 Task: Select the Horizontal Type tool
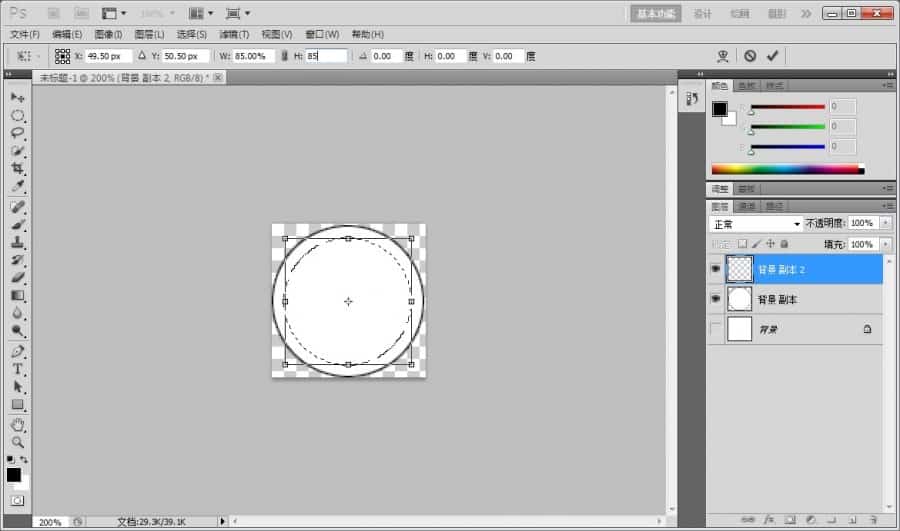tap(17, 369)
